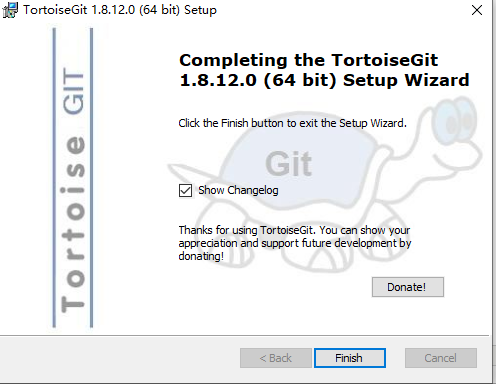This screenshot has width=496, height=384.
Task: Click the window title TortoiseGit 1.8.12.0 Setup
Action: tap(120, 10)
